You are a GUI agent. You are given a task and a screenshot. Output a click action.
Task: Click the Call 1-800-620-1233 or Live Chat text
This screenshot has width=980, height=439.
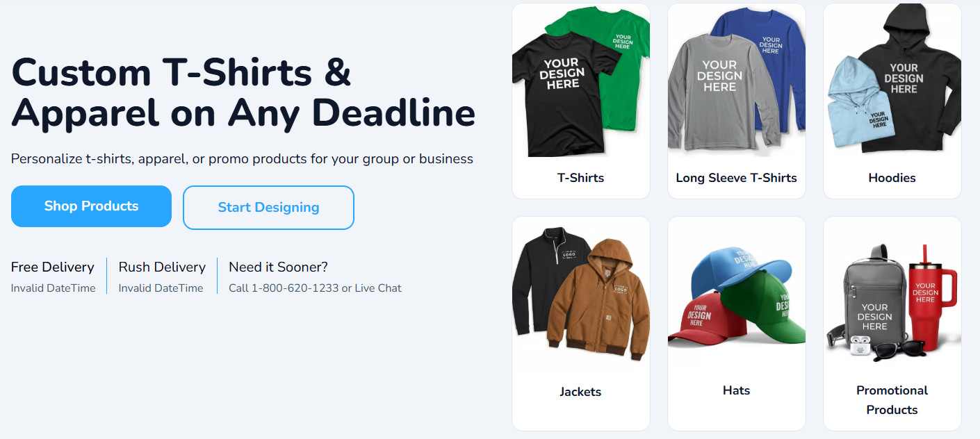[315, 288]
